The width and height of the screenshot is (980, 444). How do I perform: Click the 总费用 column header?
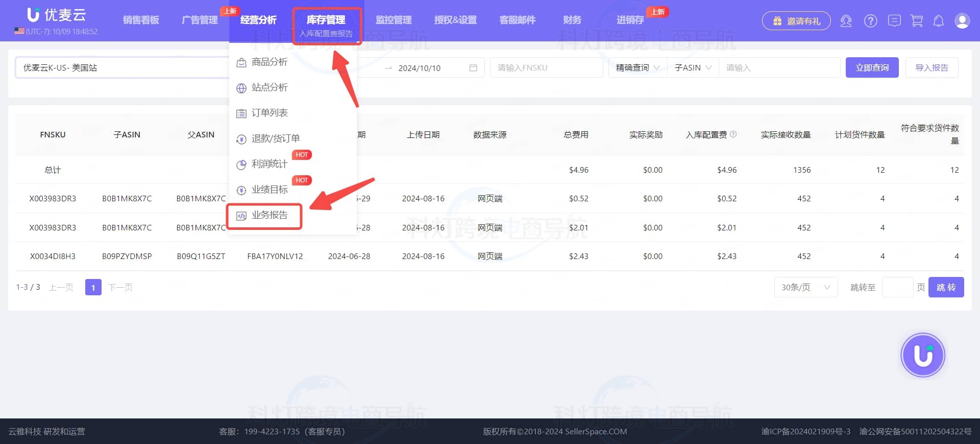[576, 134]
